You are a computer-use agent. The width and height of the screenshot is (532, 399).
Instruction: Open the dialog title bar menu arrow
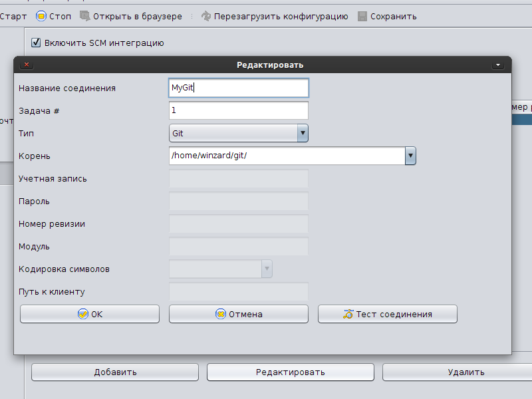(497, 65)
